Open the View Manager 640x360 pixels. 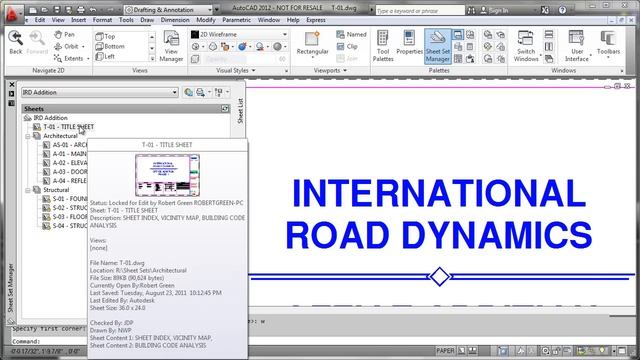(x=171, y=47)
